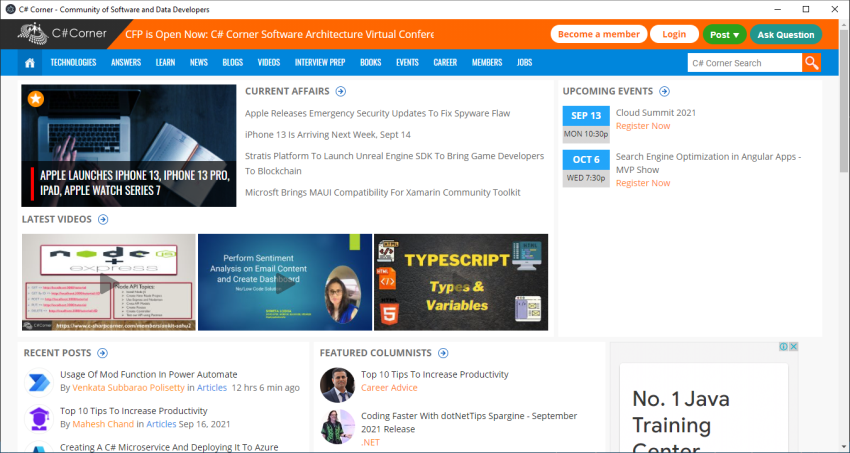Screen dimensions: 850x453
Task: Open Creating A C# Microservice post
Action: (x=169, y=447)
